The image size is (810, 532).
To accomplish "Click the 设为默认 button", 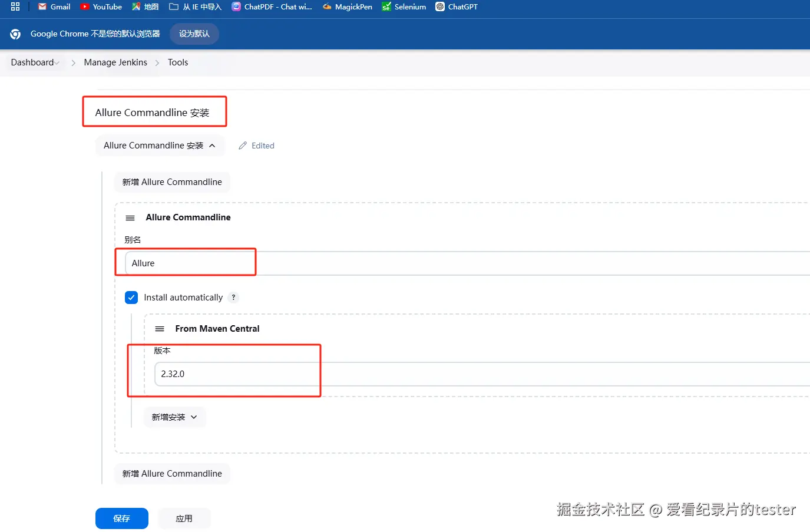I will (x=194, y=34).
